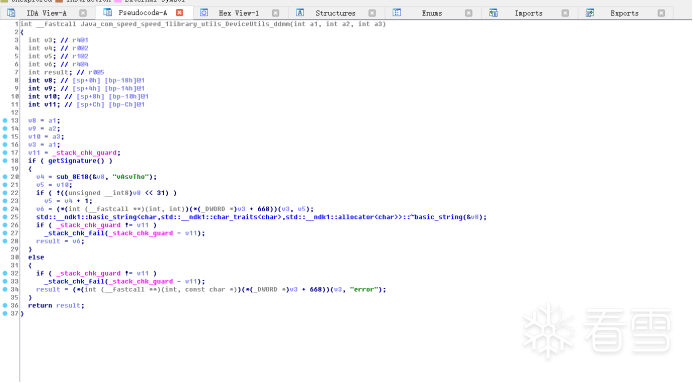Click the 'int v8;' declaration
This screenshot has height=383, width=693.
point(42,80)
